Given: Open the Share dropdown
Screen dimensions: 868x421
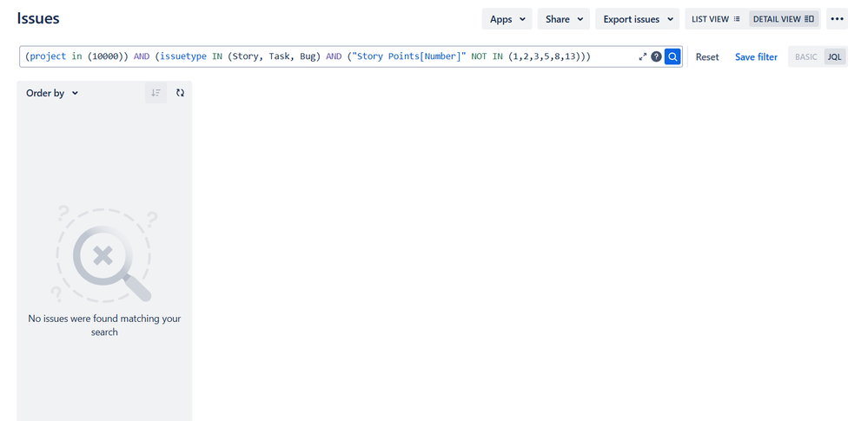Looking at the screenshot, I should point(564,19).
